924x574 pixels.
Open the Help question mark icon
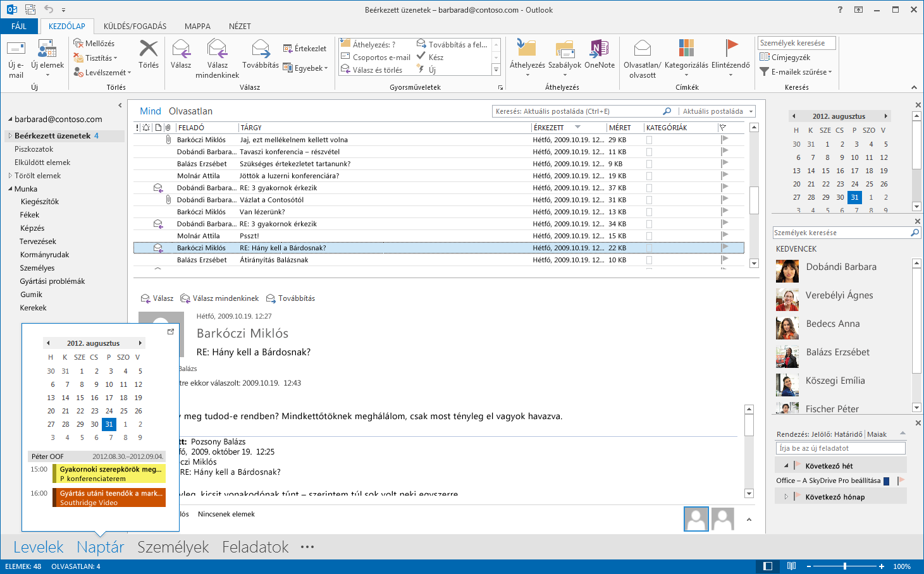click(840, 9)
